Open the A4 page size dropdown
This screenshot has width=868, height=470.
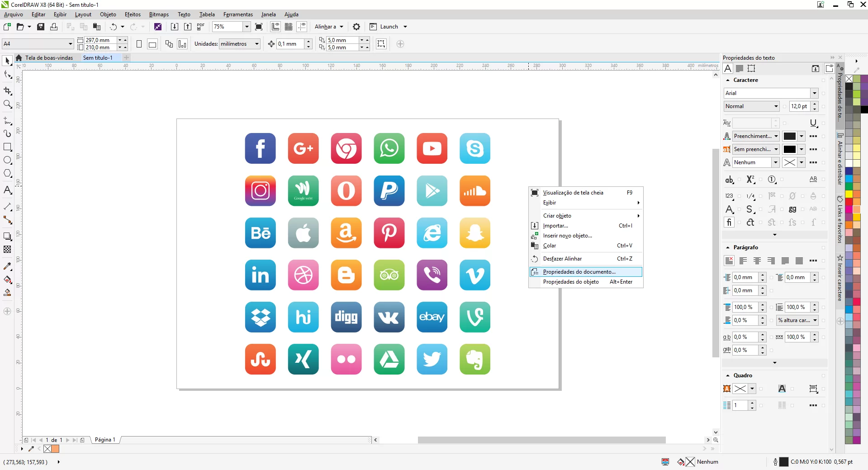[71, 44]
